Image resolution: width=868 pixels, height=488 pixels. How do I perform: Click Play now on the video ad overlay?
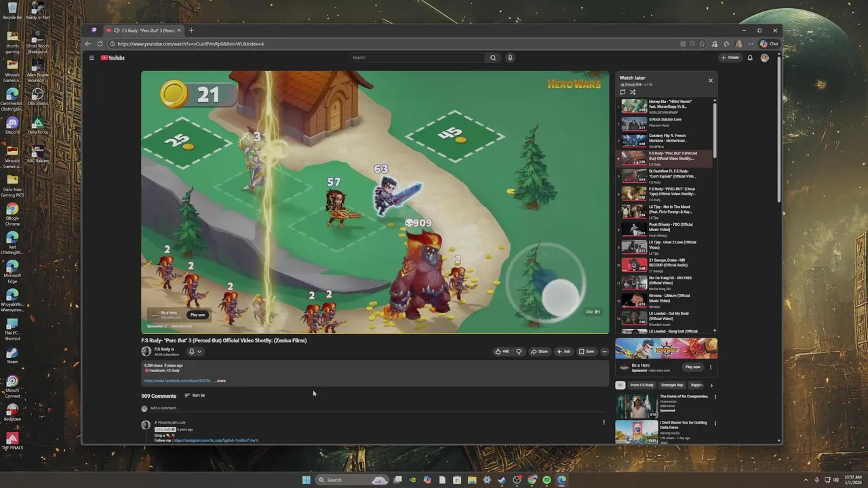tap(197, 314)
